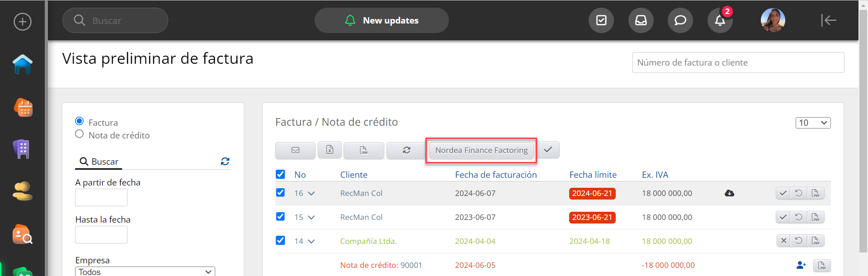This screenshot has width=868, height=276.
Task: Click the inbox tray icon
Action: coord(641,20)
